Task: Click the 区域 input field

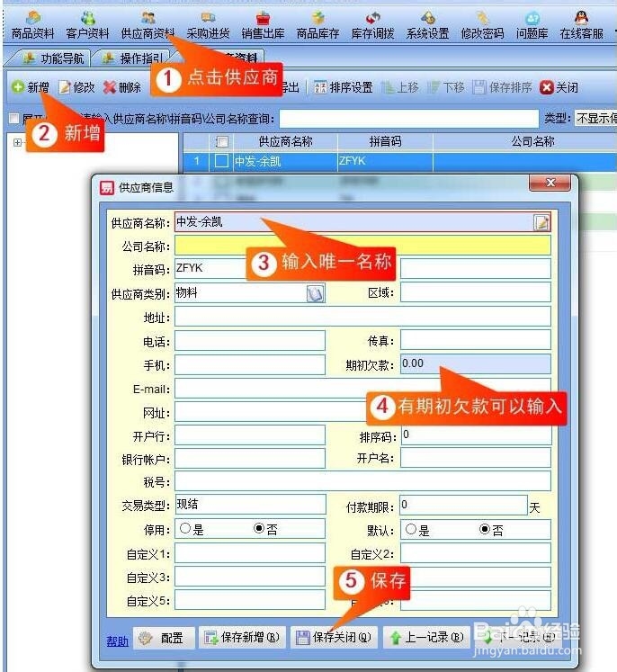Action: coord(476,292)
